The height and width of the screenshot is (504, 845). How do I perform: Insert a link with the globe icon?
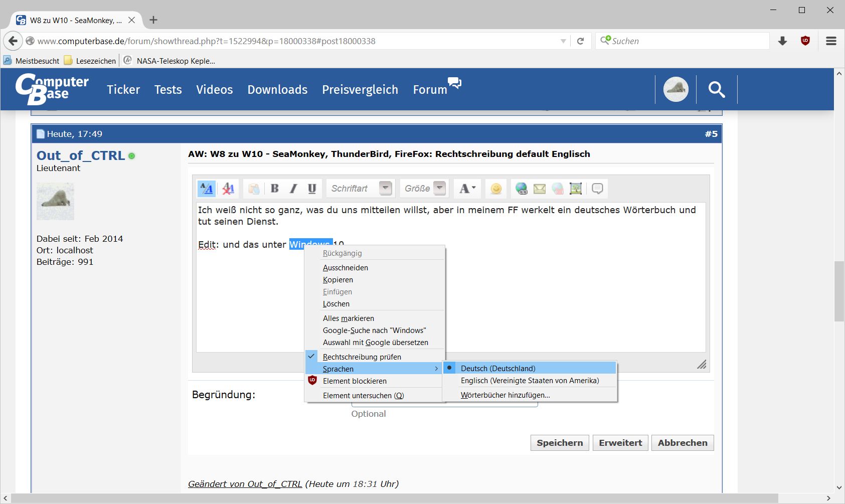click(x=522, y=189)
